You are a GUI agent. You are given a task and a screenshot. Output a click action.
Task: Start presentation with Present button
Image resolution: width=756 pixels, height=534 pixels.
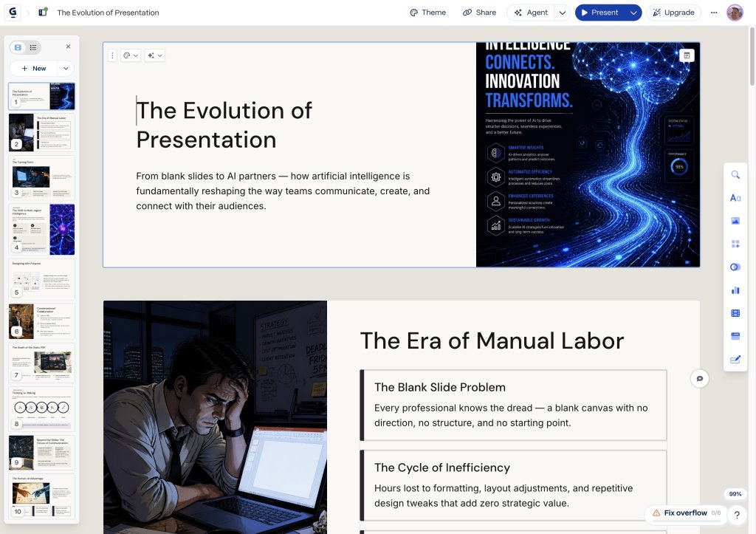click(x=600, y=13)
